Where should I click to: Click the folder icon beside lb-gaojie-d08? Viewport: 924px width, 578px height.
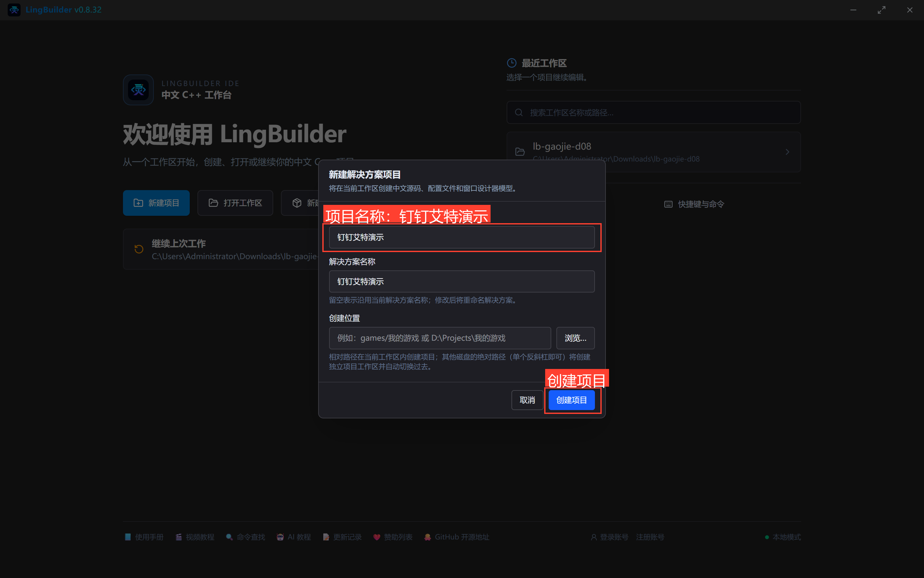[520, 152]
